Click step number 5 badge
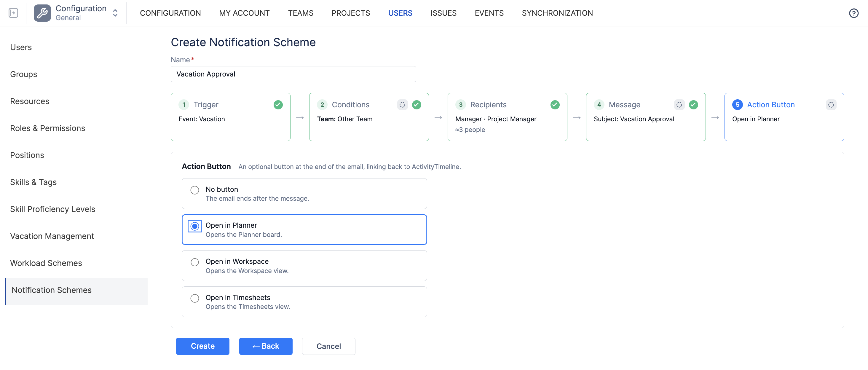This screenshot has height=370, width=868. pyautogui.click(x=737, y=105)
